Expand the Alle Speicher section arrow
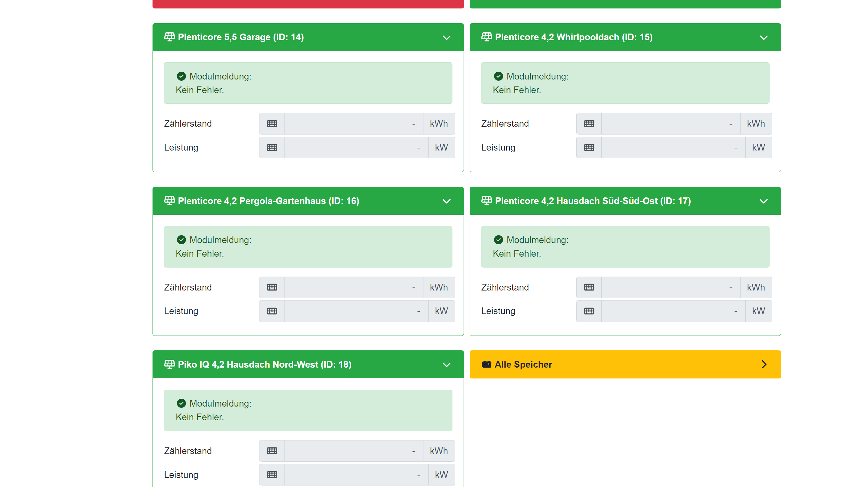This screenshot has height=487, width=868. coord(764,364)
